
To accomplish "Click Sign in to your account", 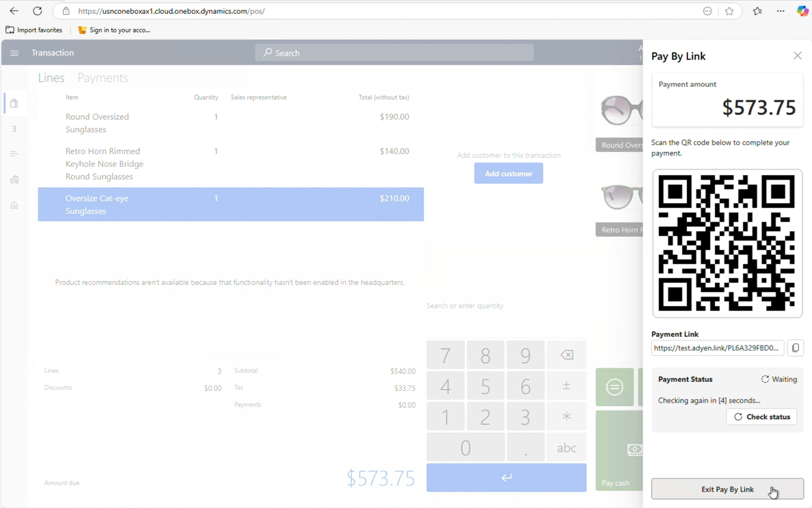I will tap(114, 30).
